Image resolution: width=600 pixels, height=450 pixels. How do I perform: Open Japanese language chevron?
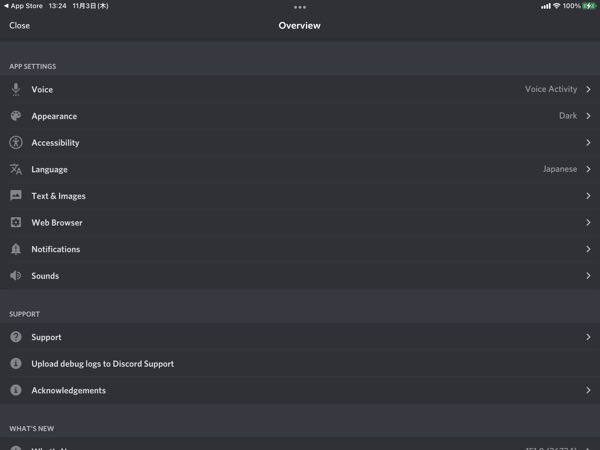point(589,170)
